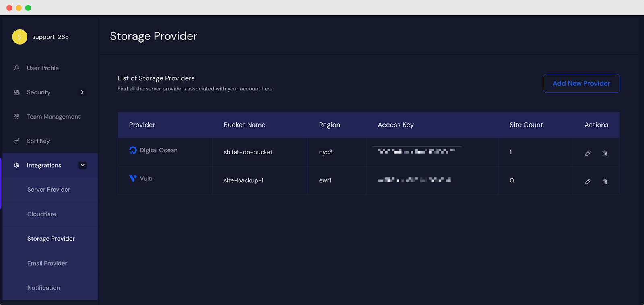Viewport: 644px width, 305px height.
Task: Open the Notification settings item
Action: coord(43,288)
